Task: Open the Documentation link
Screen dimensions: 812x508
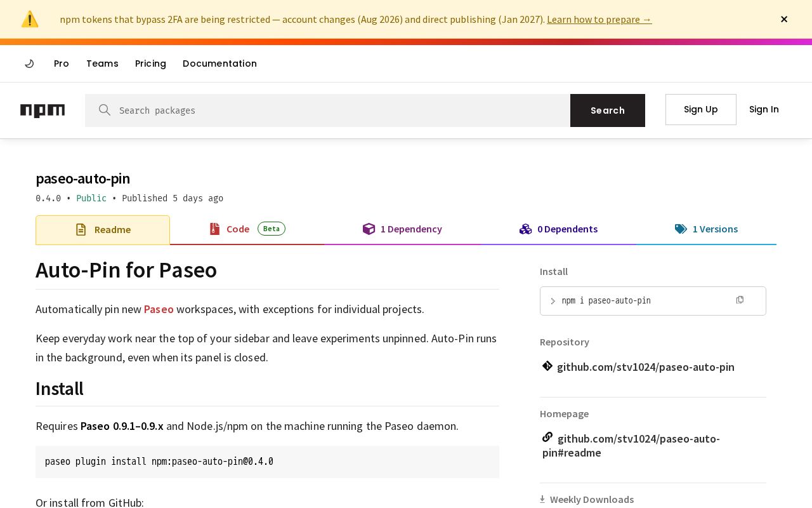Action: pos(219,63)
